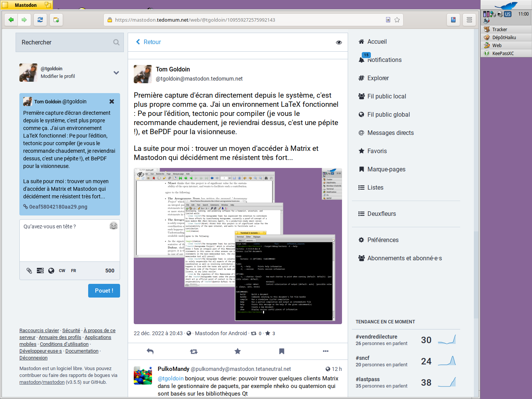Go to Fil public local
Viewport: 532px width, 399px height.
coord(386,97)
